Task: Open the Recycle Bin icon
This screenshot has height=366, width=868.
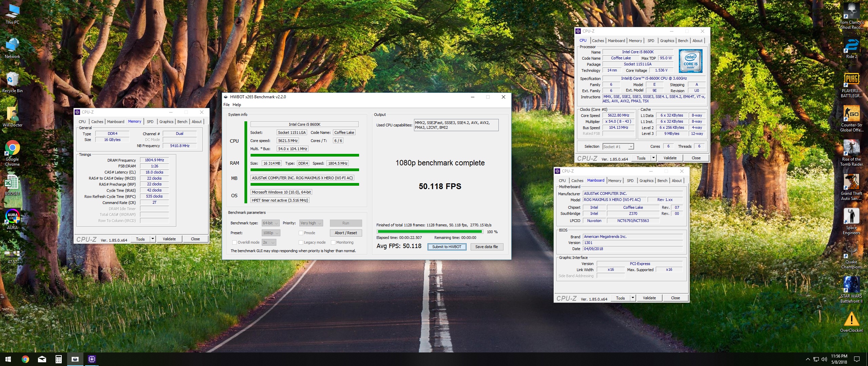Action: [x=13, y=82]
